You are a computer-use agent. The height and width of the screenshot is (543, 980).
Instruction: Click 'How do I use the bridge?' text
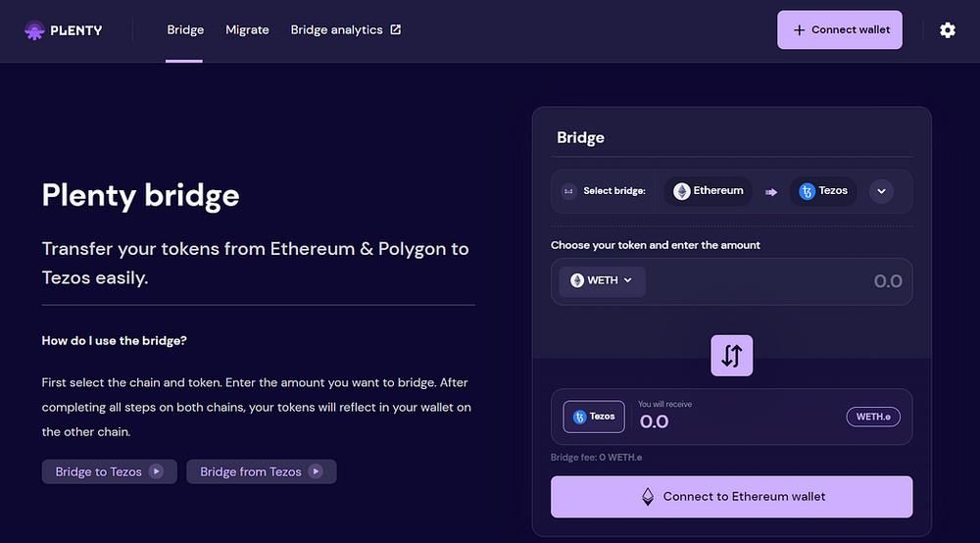[x=115, y=340]
